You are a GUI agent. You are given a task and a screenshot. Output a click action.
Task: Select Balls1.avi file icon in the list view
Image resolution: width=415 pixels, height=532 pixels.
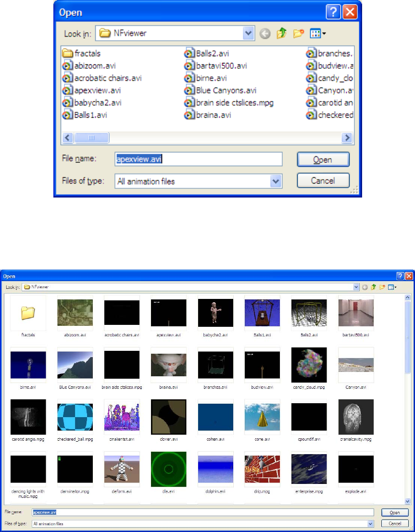tap(67, 115)
